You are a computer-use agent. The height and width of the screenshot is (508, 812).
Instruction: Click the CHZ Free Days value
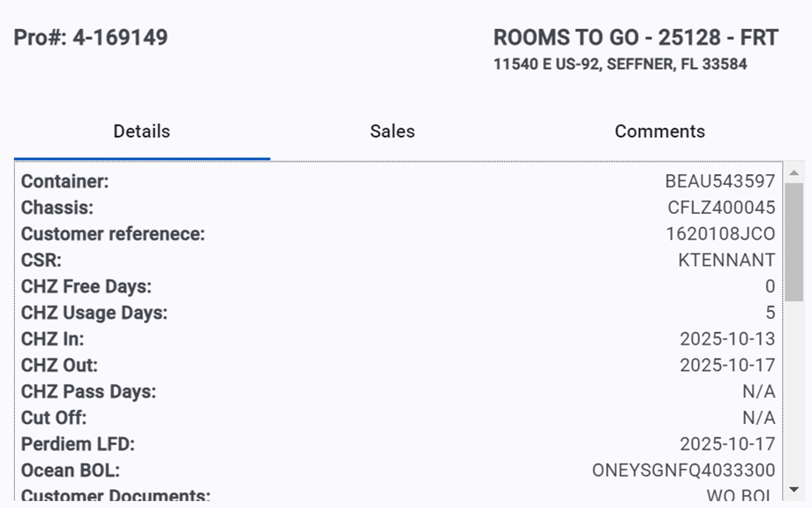(x=770, y=287)
